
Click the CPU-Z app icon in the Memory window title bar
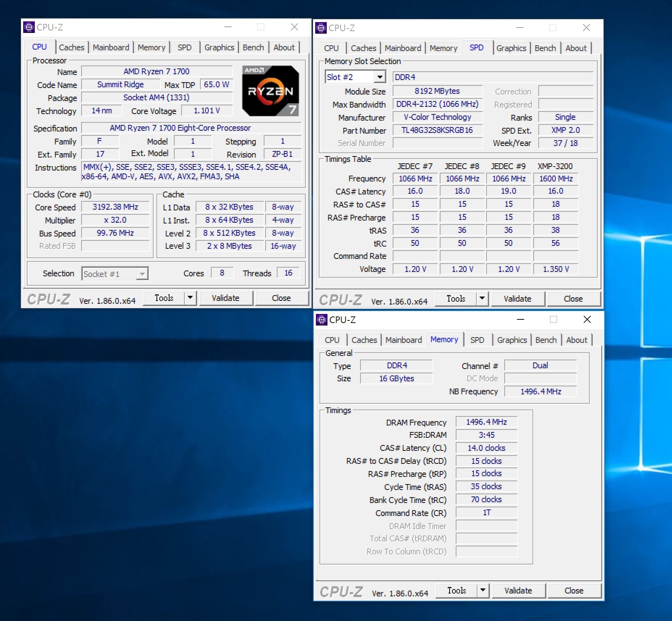[322, 320]
